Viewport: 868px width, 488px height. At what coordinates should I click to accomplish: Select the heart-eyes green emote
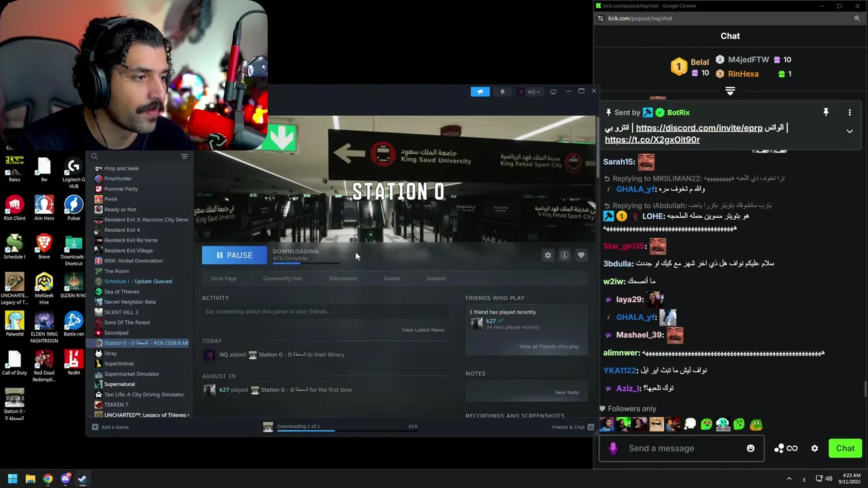[x=706, y=424]
